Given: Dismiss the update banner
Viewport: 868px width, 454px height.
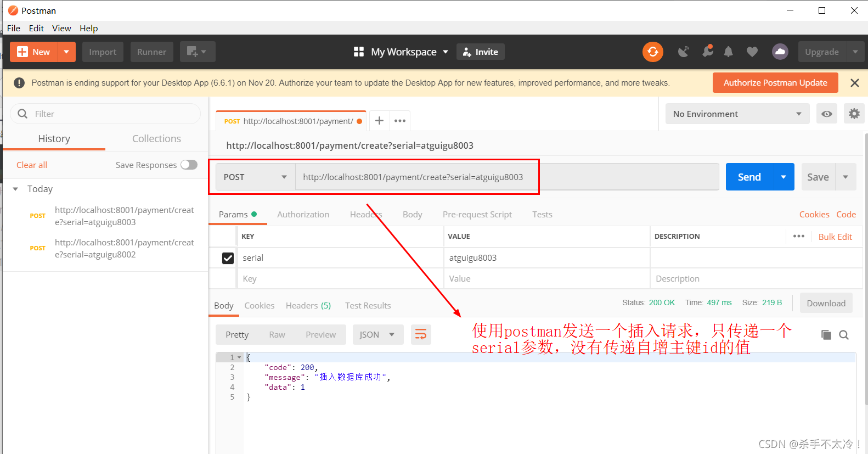Looking at the screenshot, I should point(854,83).
